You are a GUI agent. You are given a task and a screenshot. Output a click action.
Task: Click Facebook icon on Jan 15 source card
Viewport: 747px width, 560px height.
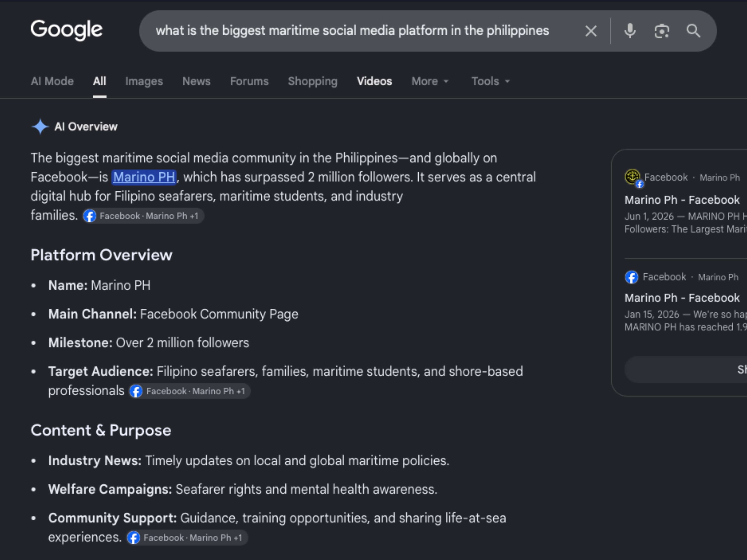(x=631, y=277)
